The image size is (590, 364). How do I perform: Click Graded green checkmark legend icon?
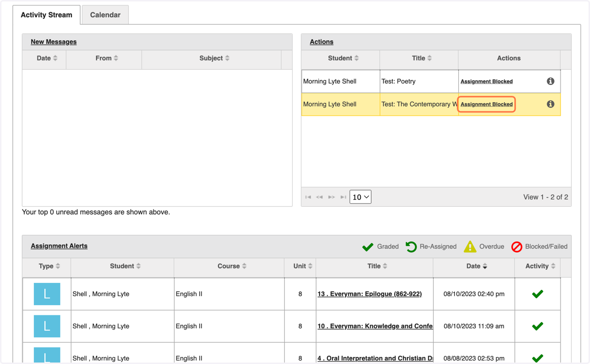[x=368, y=247]
